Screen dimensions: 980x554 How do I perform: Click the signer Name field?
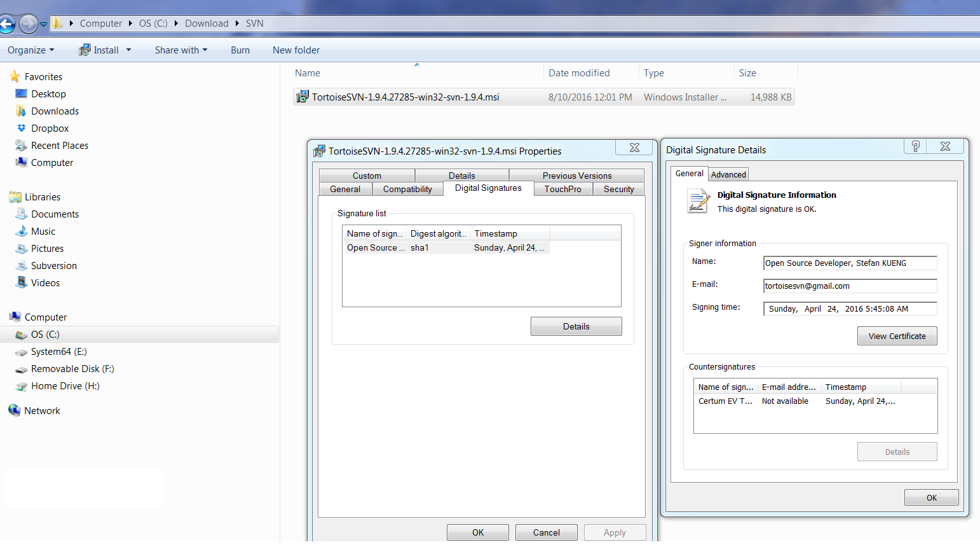tap(850, 263)
